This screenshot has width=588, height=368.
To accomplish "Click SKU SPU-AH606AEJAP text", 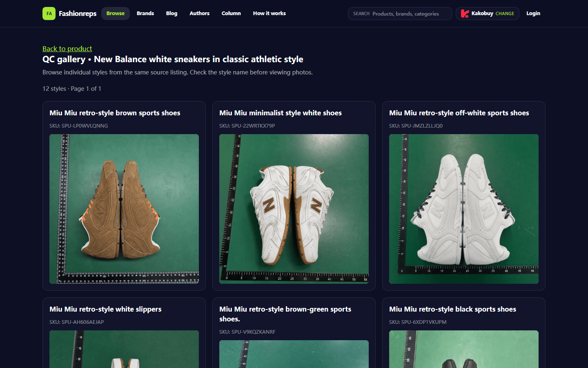I will pyautogui.click(x=77, y=322).
